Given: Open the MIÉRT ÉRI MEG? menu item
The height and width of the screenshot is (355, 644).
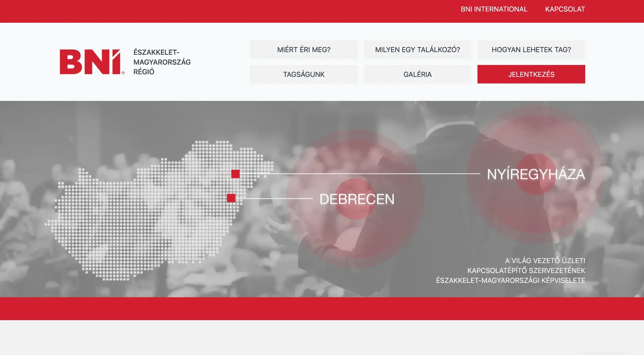Looking at the screenshot, I should coord(304,50).
